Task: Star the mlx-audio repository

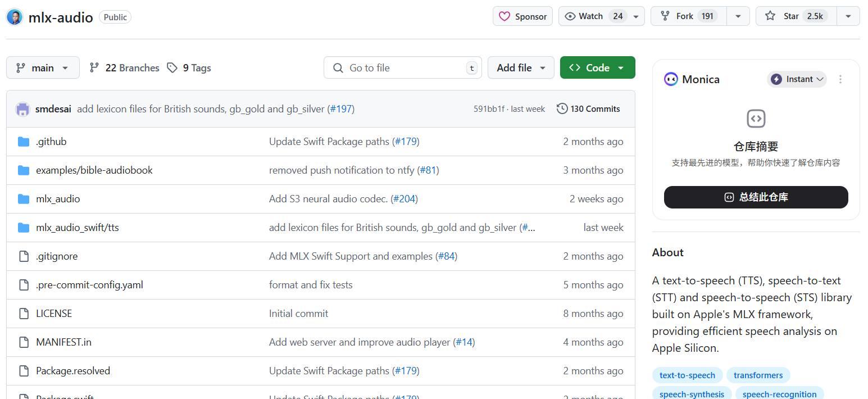Action: click(797, 16)
